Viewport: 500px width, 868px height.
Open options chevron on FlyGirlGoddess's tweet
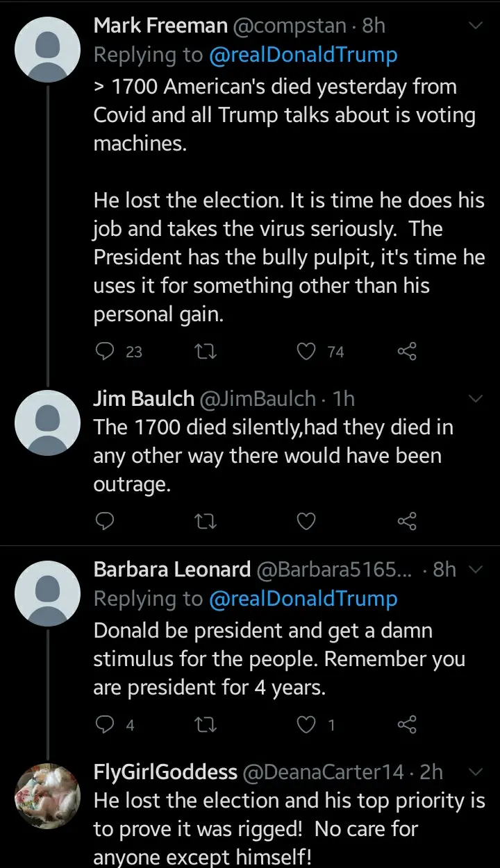click(x=476, y=772)
